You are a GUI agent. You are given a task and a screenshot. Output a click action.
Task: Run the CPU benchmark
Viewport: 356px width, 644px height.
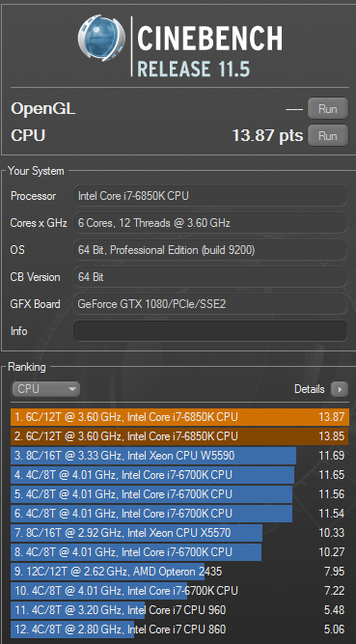click(328, 135)
